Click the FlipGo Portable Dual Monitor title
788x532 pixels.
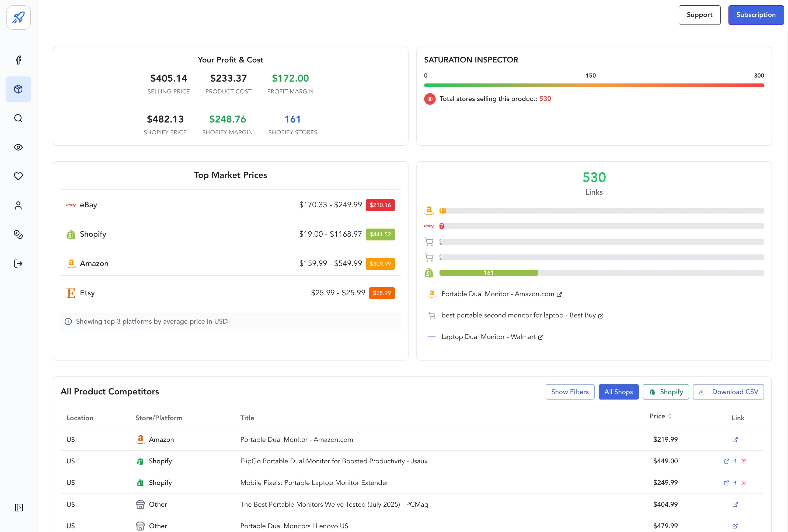[x=334, y=461]
